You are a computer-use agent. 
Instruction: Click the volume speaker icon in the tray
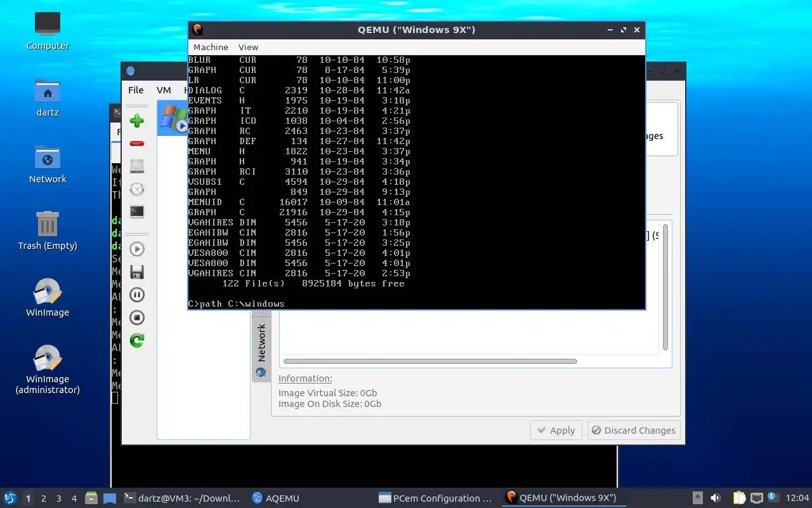pos(716,498)
